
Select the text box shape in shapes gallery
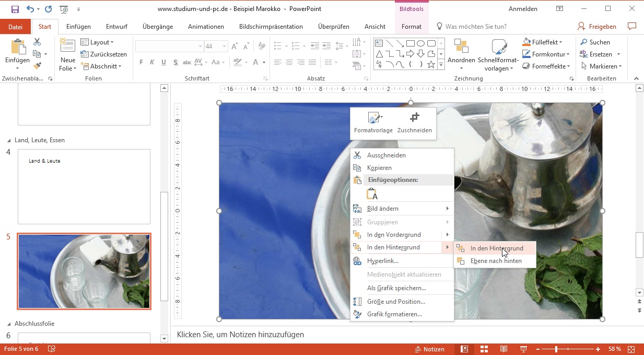coord(379,43)
